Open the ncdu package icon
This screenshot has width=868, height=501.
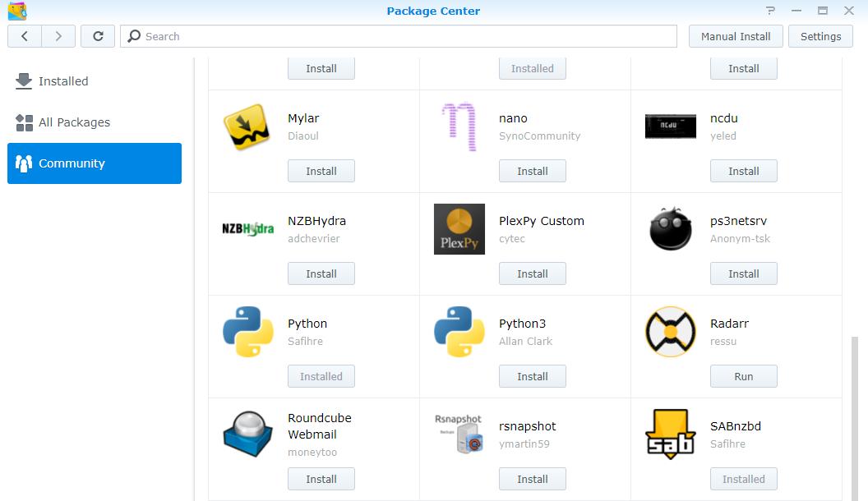(x=670, y=126)
